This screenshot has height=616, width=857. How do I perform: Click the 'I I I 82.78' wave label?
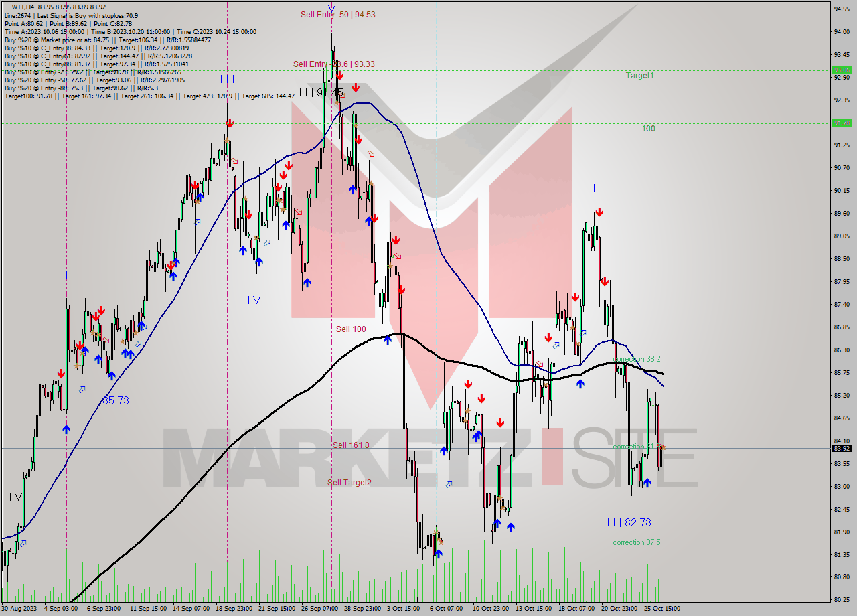click(629, 522)
